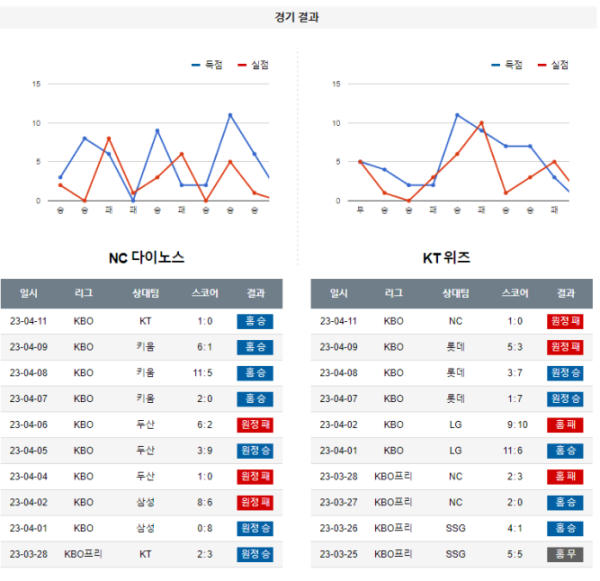Click the KBO프리 league cell in NC table
The image size is (600, 581).
point(83,554)
